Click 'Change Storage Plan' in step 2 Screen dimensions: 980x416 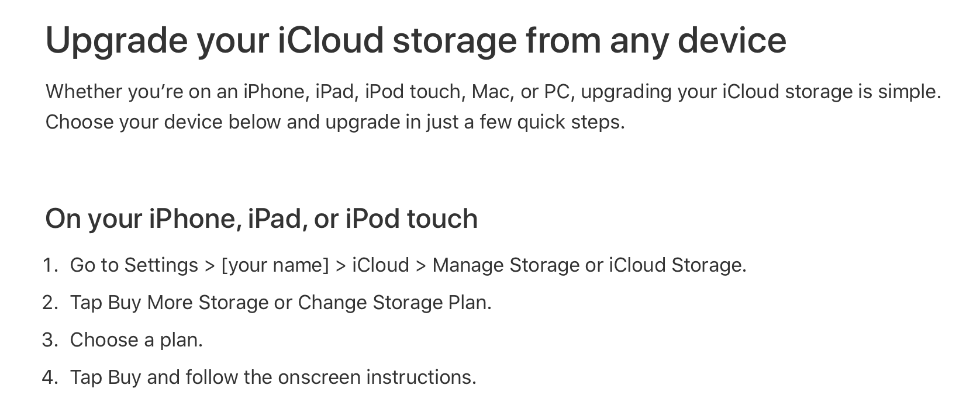(394, 303)
